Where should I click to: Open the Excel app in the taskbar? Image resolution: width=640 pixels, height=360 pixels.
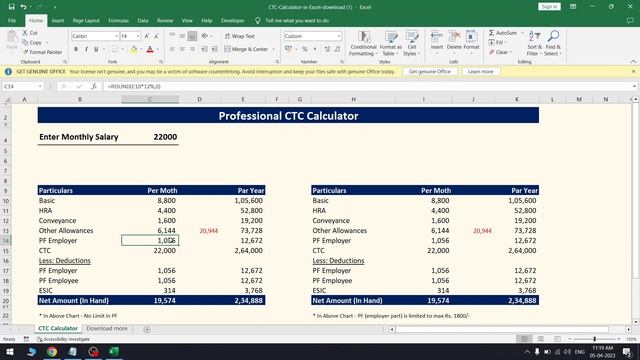point(114,351)
